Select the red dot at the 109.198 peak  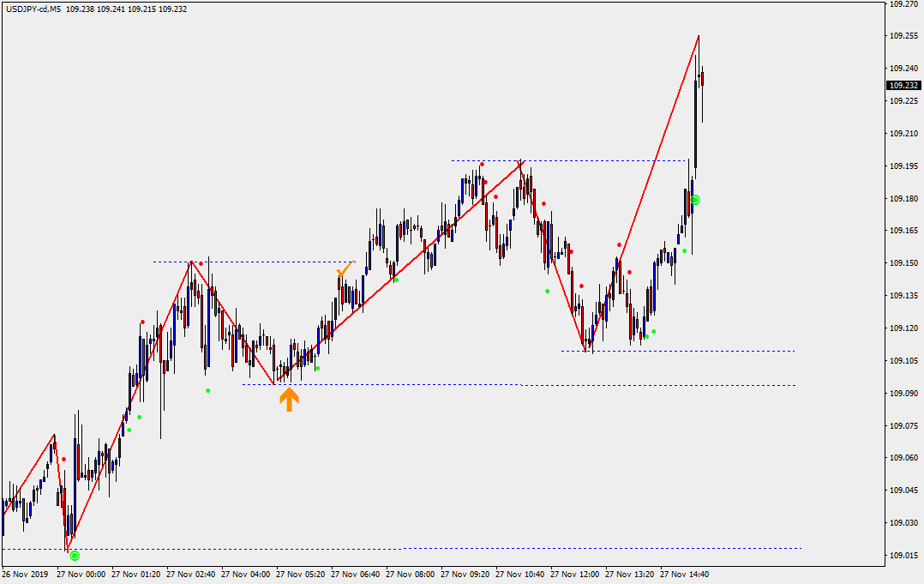482,165
